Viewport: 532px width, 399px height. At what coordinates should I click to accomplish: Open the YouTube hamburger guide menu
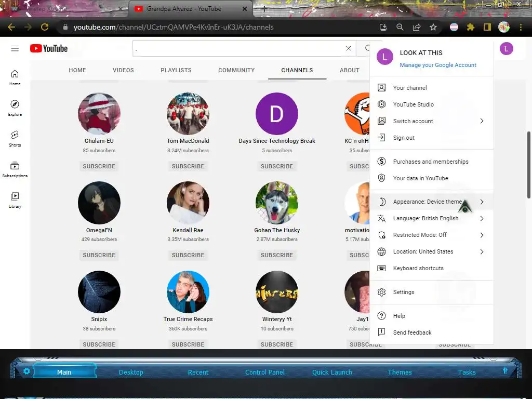tap(15, 48)
